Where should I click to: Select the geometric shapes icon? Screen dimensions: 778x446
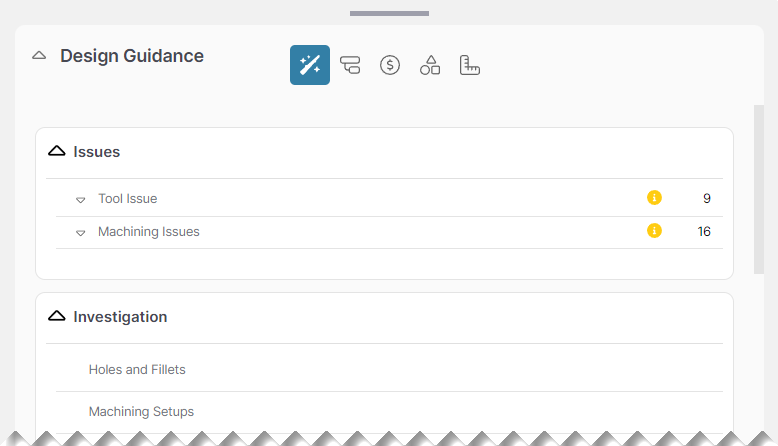pyautogui.click(x=430, y=66)
